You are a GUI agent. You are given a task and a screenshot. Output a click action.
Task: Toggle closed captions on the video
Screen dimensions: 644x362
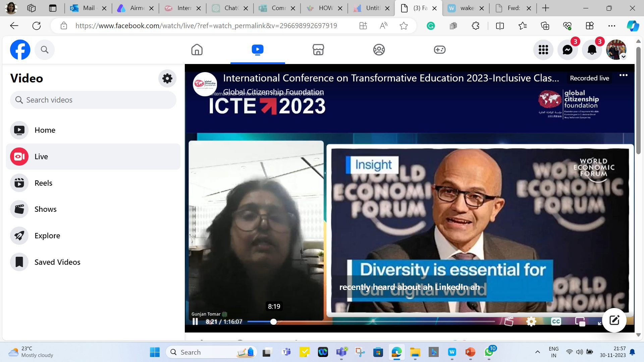pos(556,321)
